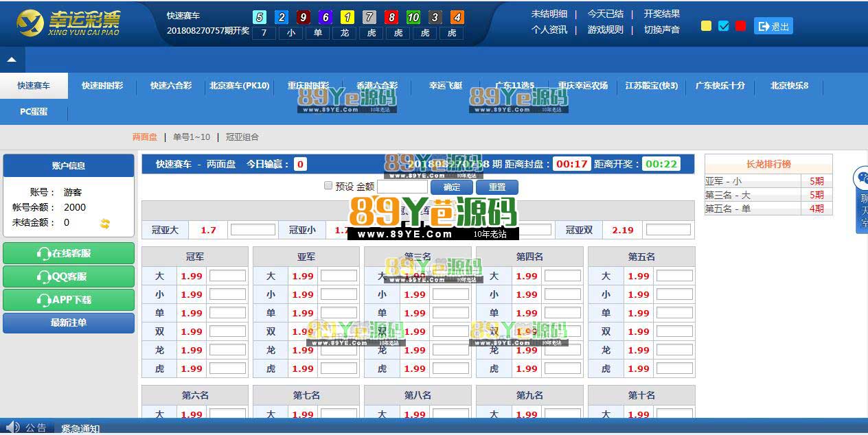Open 在线客服 online support
The image size is (868, 435).
click(69, 253)
